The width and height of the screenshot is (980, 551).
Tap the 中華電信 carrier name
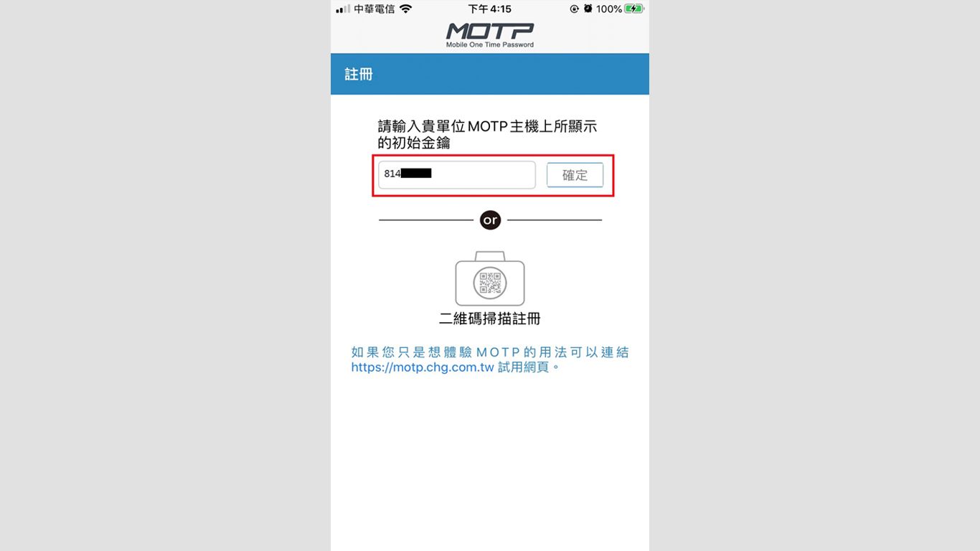coord(374,9)
